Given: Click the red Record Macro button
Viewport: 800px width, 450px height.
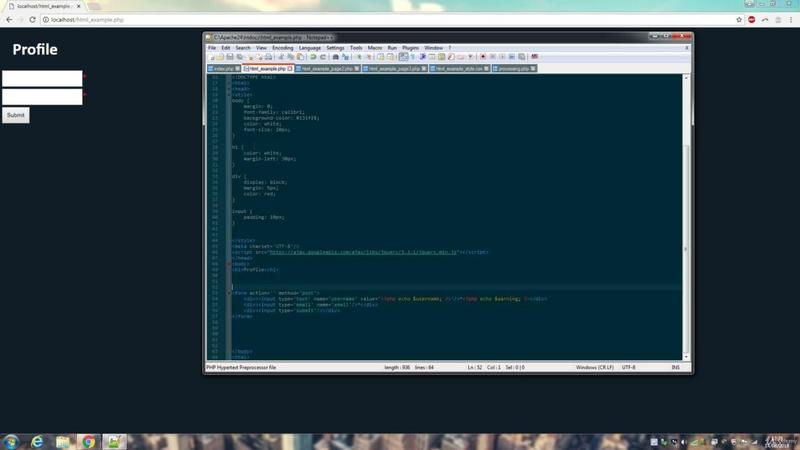Looking at the screenshot, I should click(x=483, y=57).
